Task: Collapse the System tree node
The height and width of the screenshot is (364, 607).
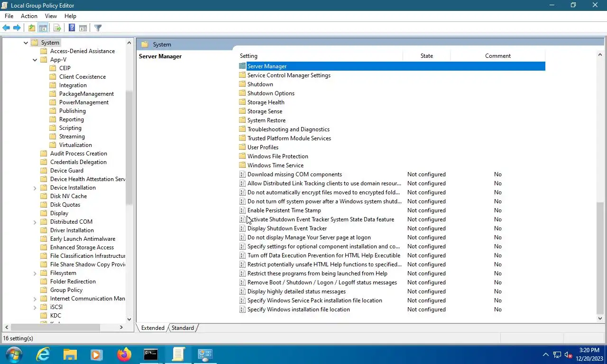Action: tap(26, 43)
